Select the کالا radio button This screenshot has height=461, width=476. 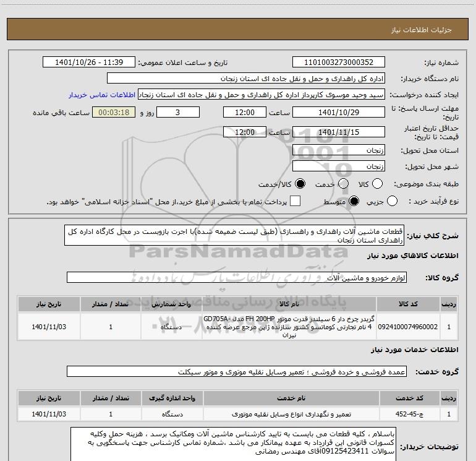[x=377, y=184]
